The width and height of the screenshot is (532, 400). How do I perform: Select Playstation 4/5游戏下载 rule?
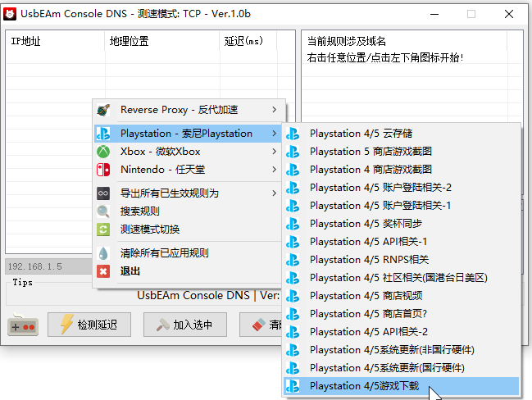pos(402,386)
